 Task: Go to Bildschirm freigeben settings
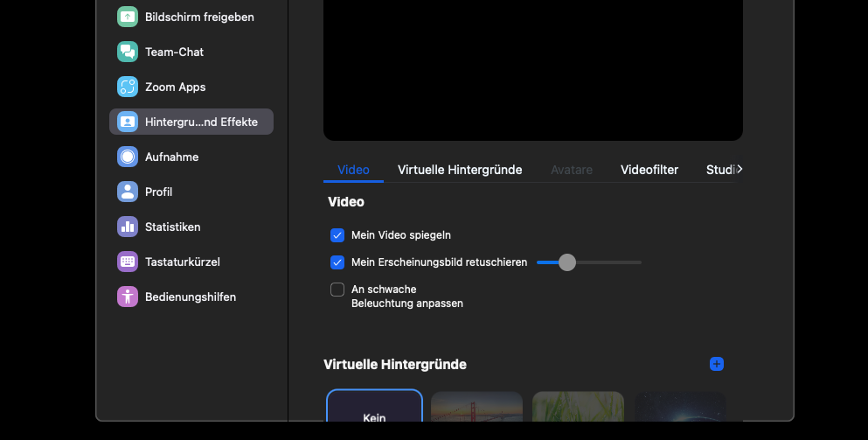click(x=199, y=17)
